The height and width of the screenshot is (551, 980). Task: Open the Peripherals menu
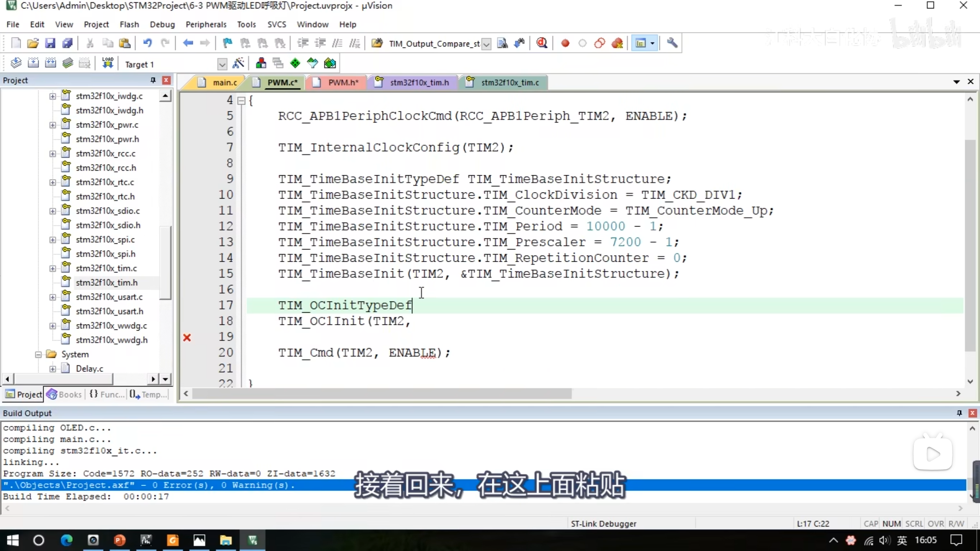pos(206,24)
